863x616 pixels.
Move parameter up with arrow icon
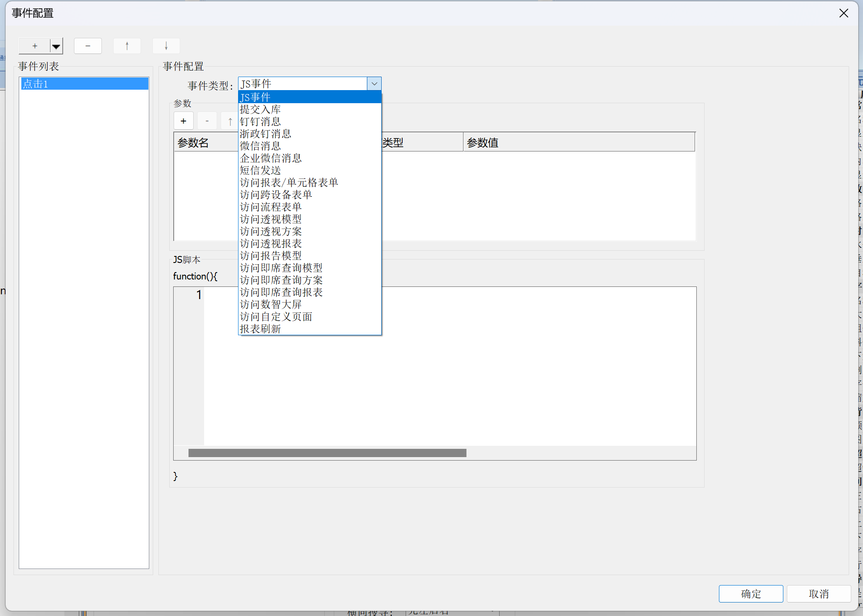(x=230, y=121)
